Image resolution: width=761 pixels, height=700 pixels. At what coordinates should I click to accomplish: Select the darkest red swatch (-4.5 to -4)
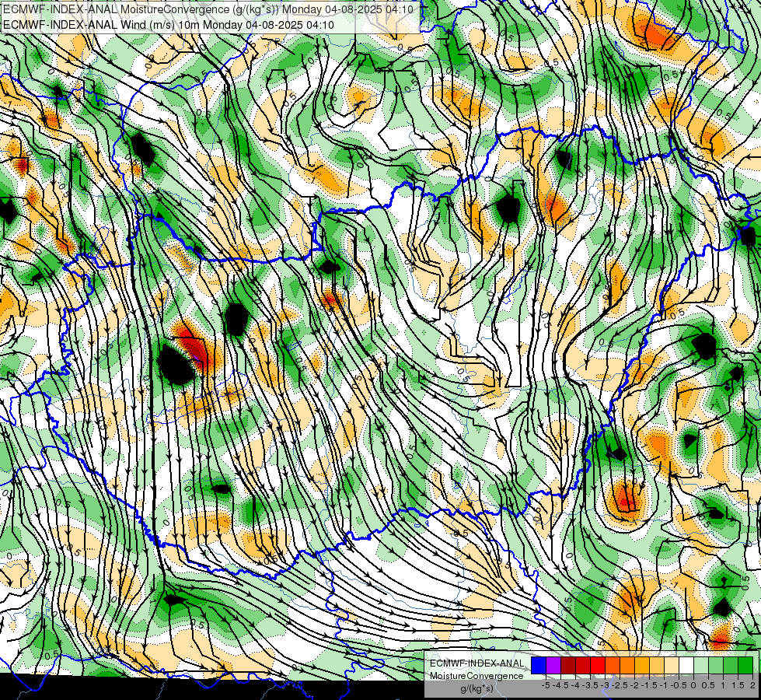coord(568,666)
